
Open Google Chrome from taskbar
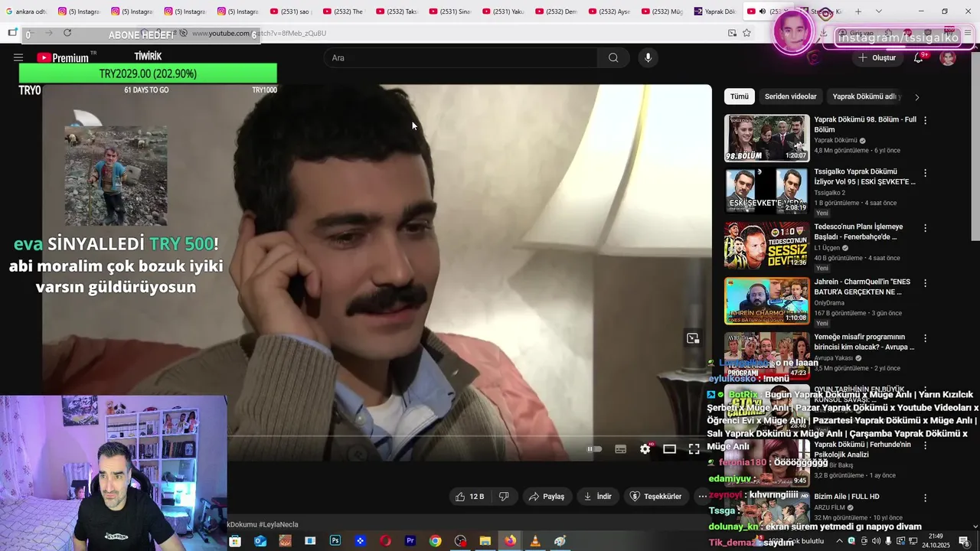pos(435,541)
